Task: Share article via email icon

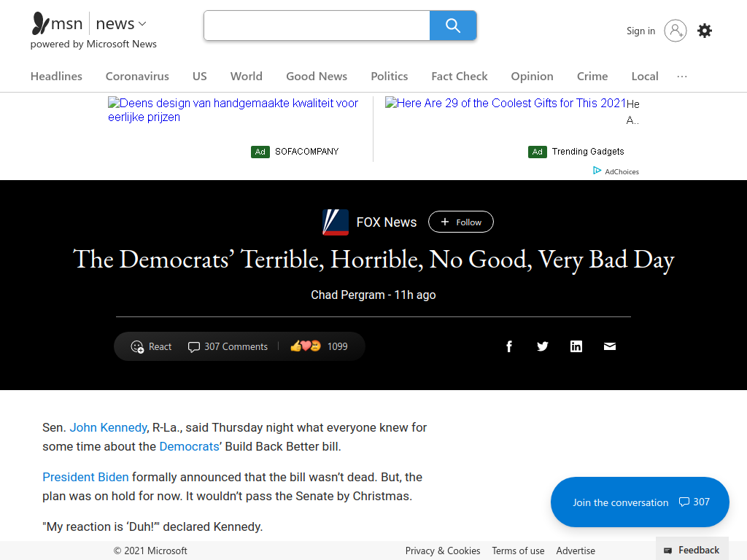Action: tap(610, 346)
